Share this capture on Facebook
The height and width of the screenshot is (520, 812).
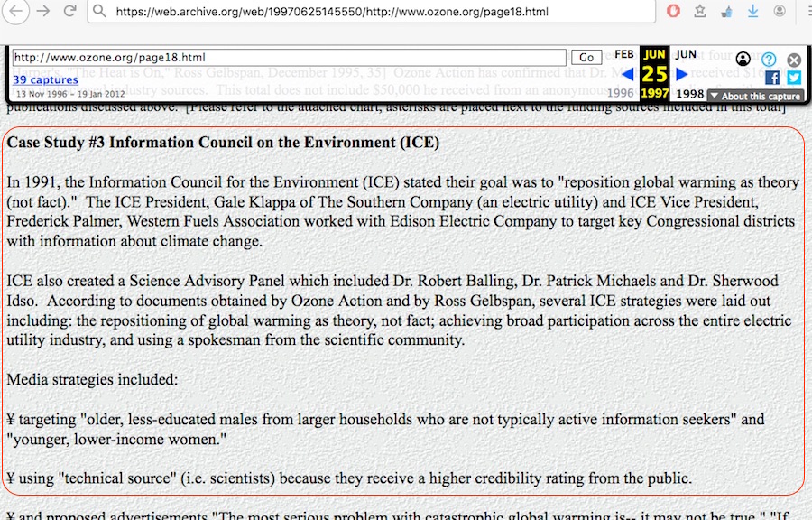click(771, 78)
